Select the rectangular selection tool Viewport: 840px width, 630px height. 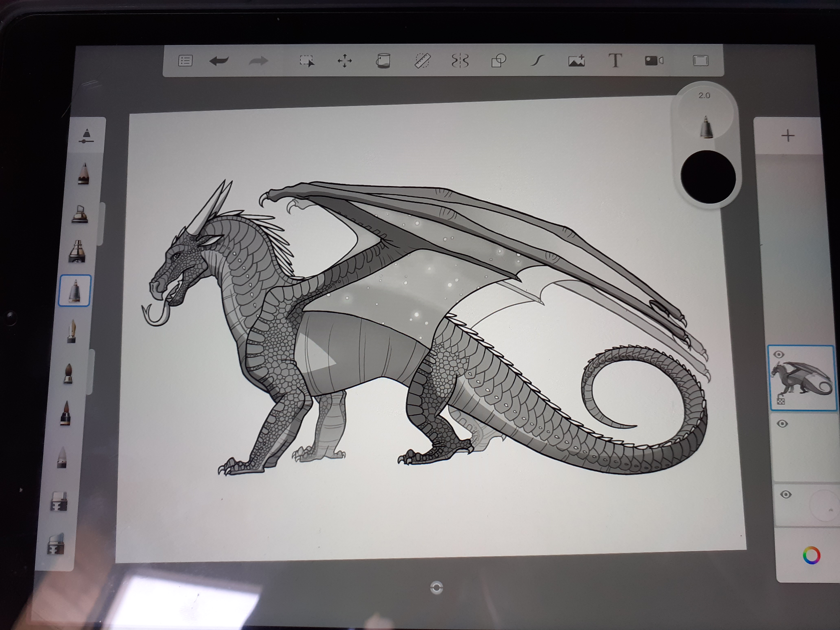coord(307,61)
